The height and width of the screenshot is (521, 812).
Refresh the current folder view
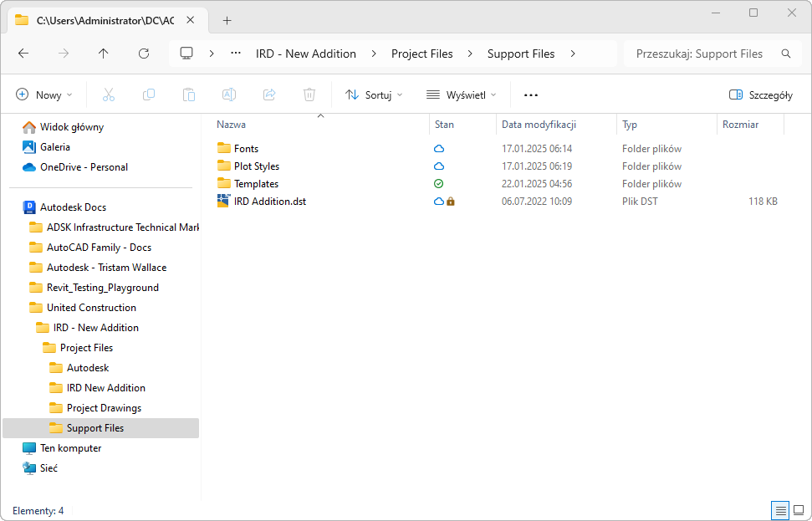tap(144, 54)
